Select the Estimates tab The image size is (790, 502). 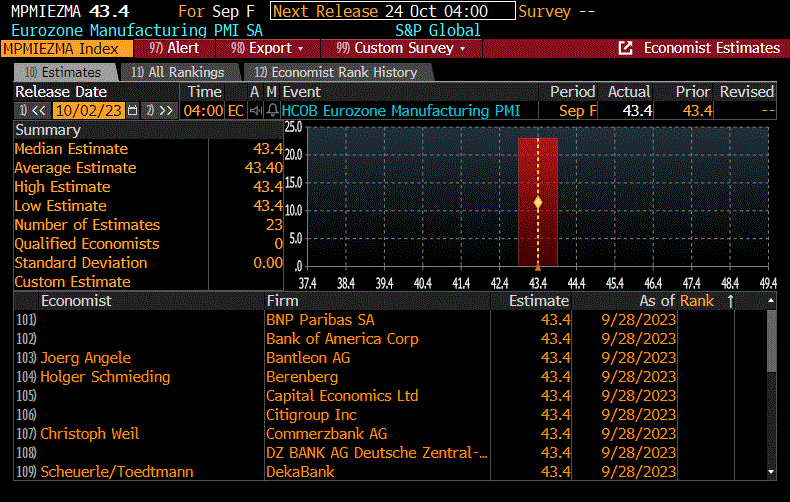click(x=64, y=73)
